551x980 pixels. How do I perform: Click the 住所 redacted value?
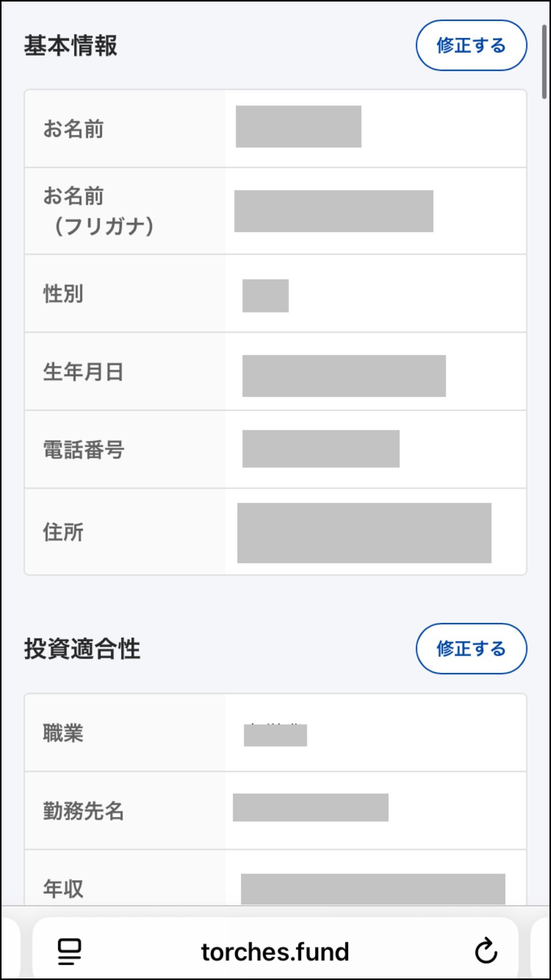pos(364,533)
